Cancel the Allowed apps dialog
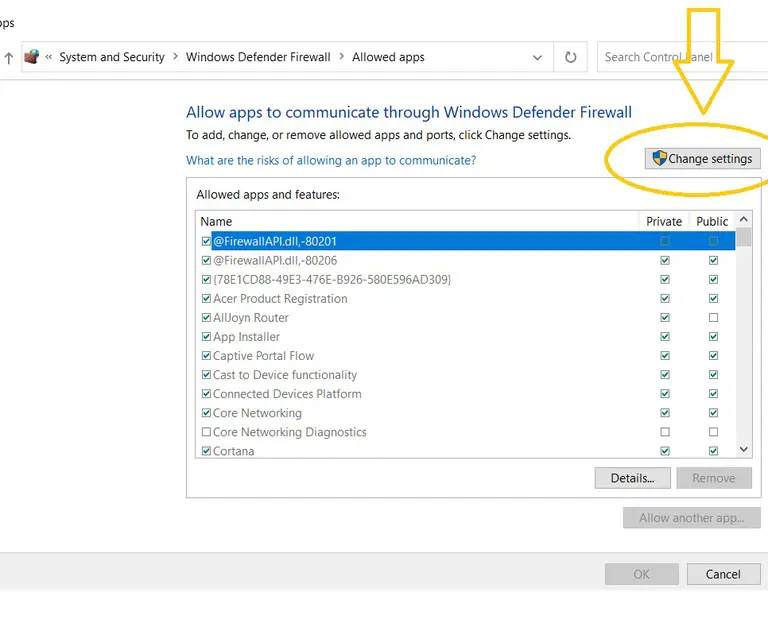Image resolution: width=768 pixels, height=623 pixels. click(723, 574)
